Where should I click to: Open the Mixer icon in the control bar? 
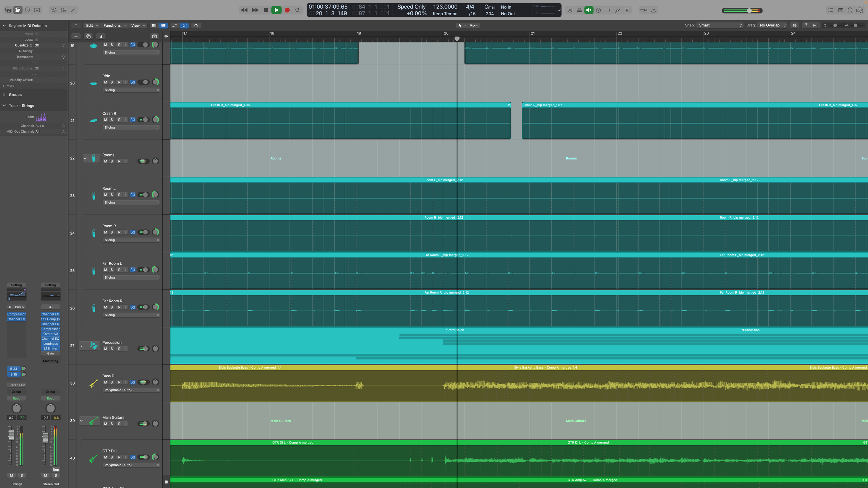(63, 10)
